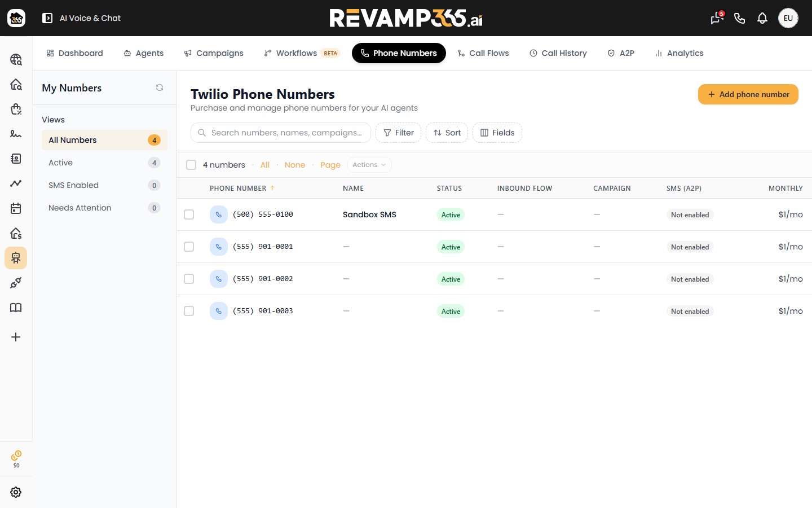Open the plug integrations icon in the left sidebar
Viewport: 812px width, 508px height.
16,283
